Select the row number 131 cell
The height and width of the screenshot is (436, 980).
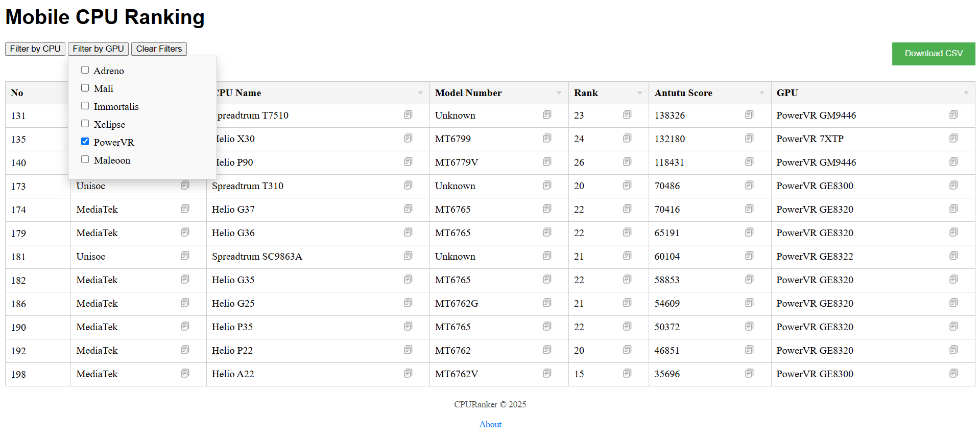(x=38, y=116)
